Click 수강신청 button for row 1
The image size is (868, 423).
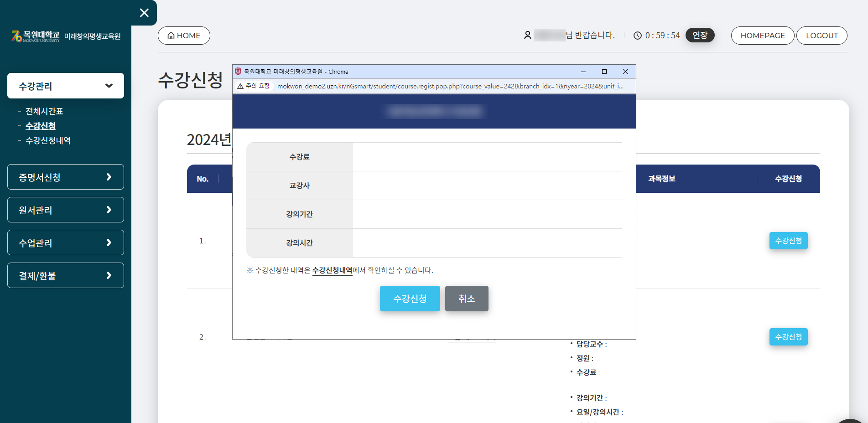click(x=788, y=241)
